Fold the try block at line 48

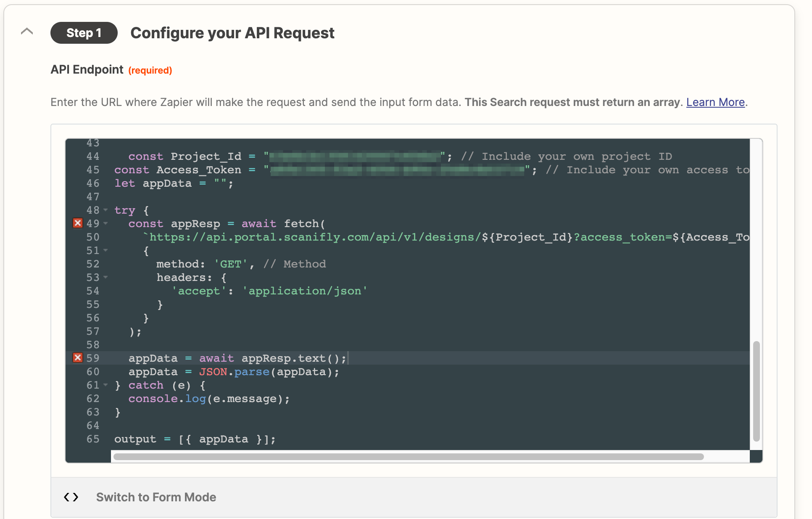pos(105,210)
